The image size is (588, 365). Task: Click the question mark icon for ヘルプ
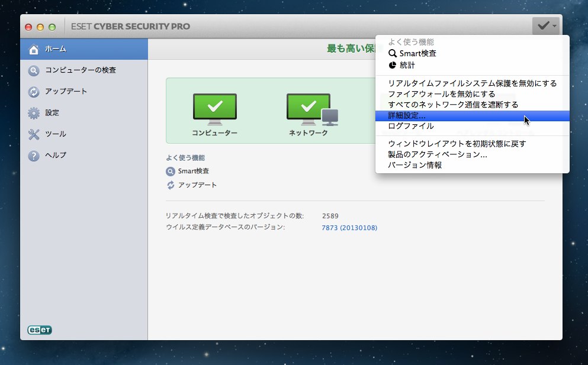coord(34,156)
